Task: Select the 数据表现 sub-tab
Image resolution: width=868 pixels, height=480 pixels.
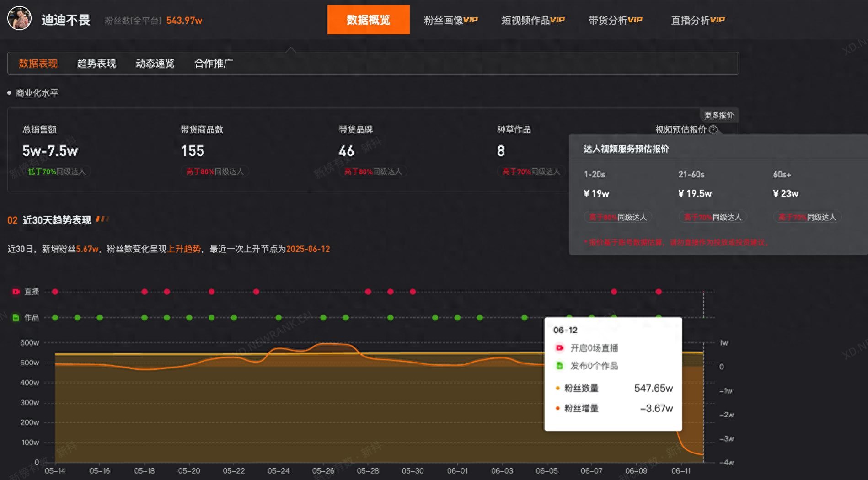Action: 38,64
